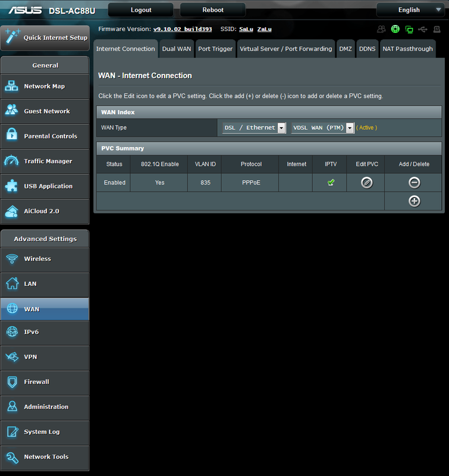Open Network Tools

pyautogui.click(x=45, y=458)
